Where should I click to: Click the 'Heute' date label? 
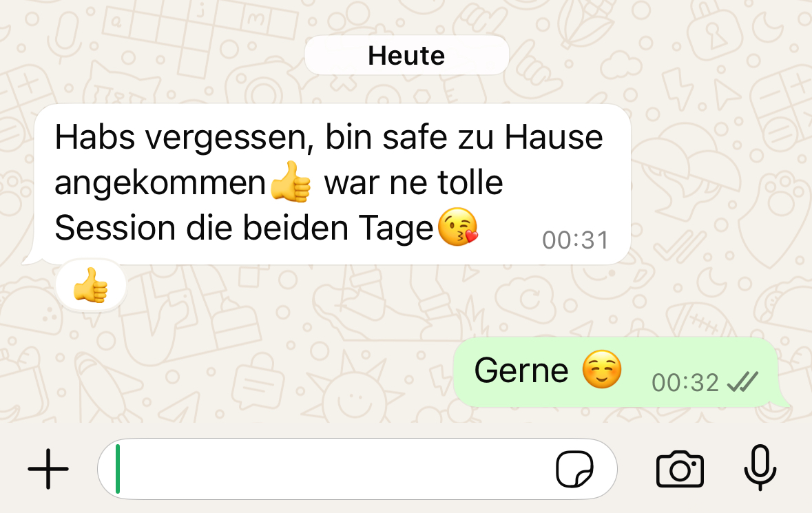pos(406,55)
